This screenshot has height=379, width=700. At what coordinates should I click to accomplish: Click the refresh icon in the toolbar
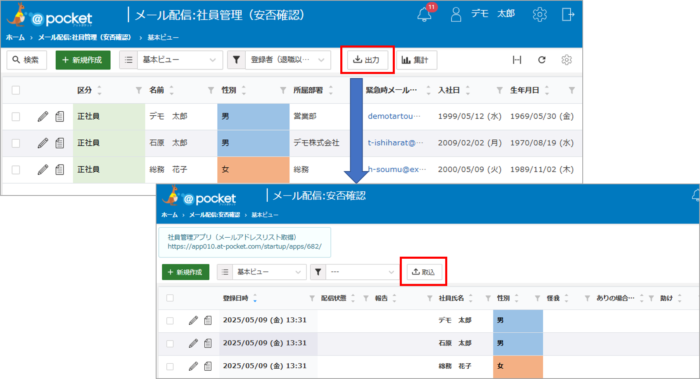pyautogui.click(x=542, y=60)
